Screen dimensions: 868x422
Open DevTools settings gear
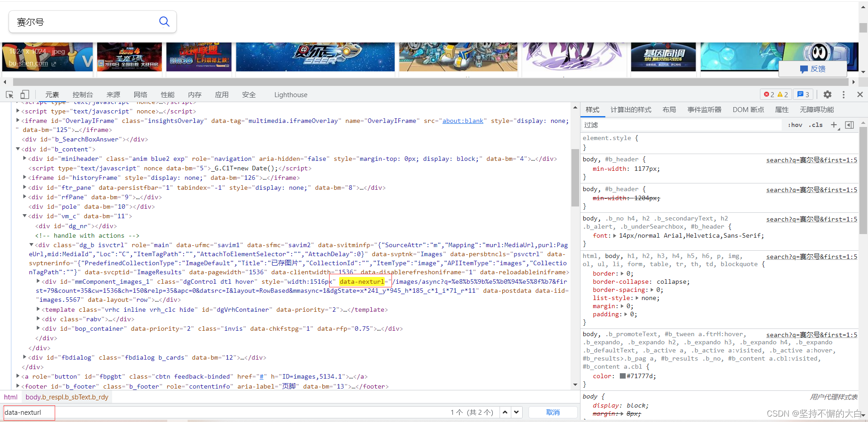(x=827, y=94)
